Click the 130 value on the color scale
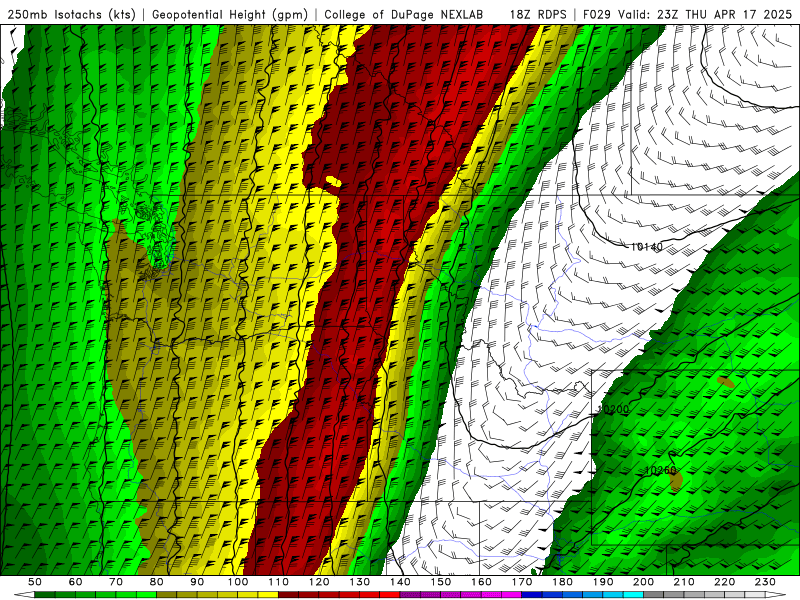 pos(360,582)
